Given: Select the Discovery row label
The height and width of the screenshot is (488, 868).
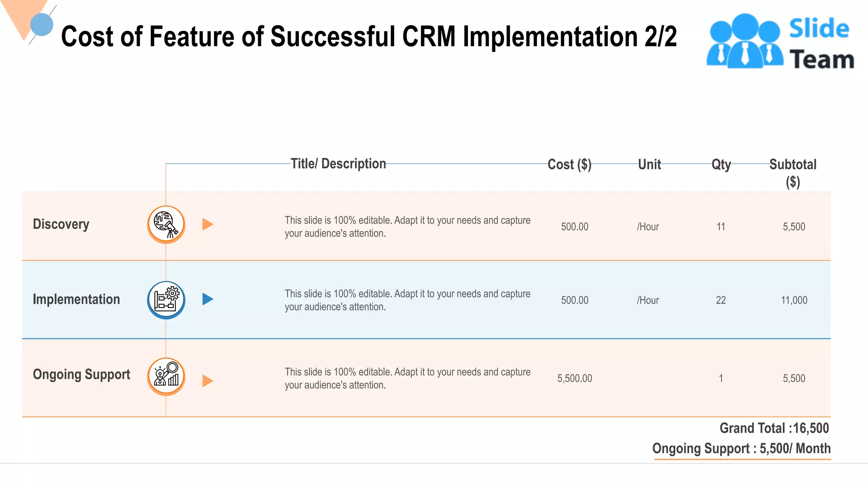Looking at the screenshot, I should (x=61, y=224).
